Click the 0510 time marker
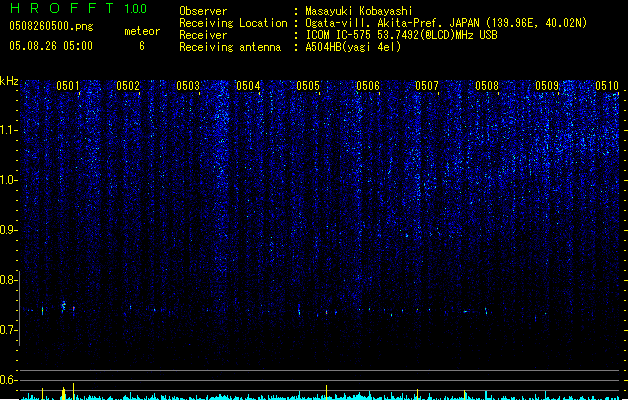Image resolution: width=629 pixels, height=400 pixels. click(607, 86)
